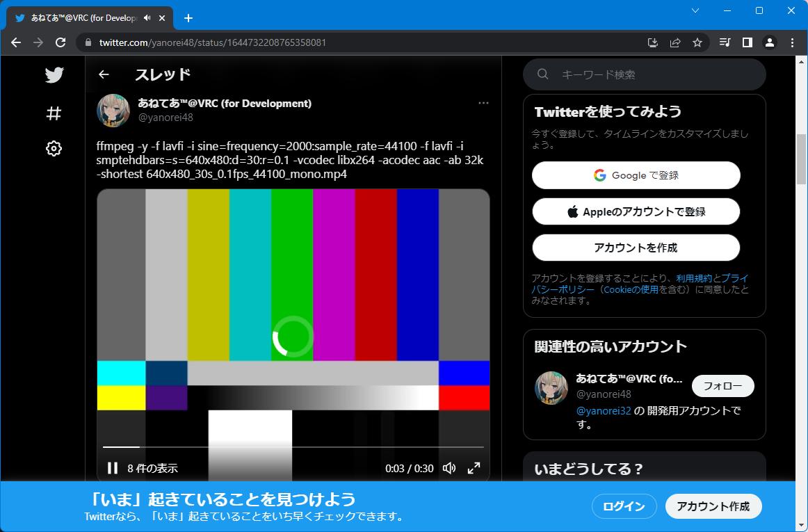Open the download icon in Chrome toolbar
Screen dimensions: 808x532
coord(652,42)
